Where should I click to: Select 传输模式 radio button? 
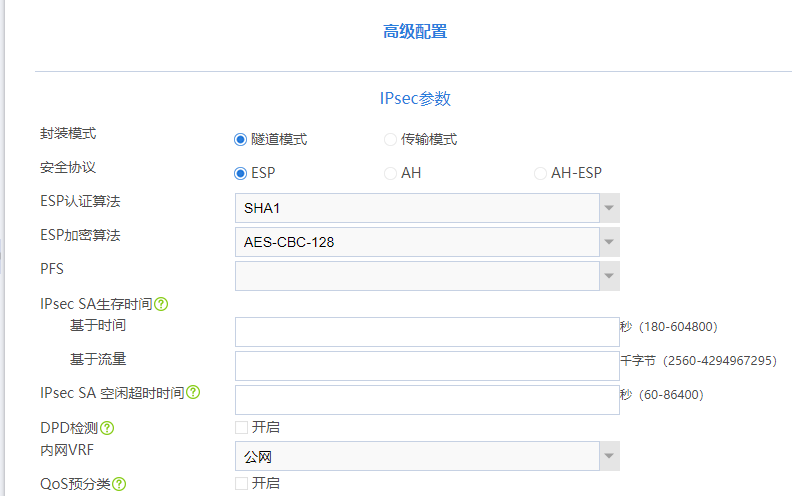pos(390,140)
